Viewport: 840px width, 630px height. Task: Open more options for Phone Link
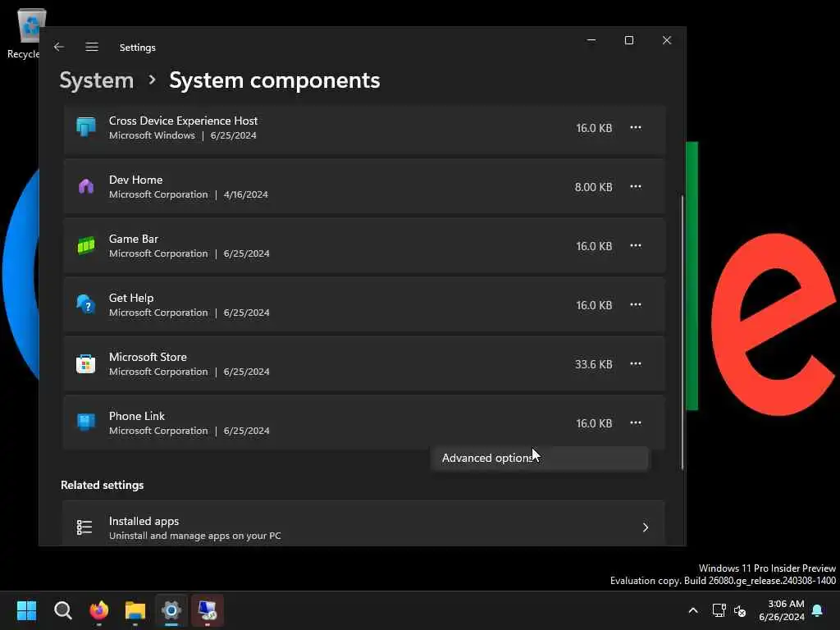pyautogui.click(x=636, y=422)
